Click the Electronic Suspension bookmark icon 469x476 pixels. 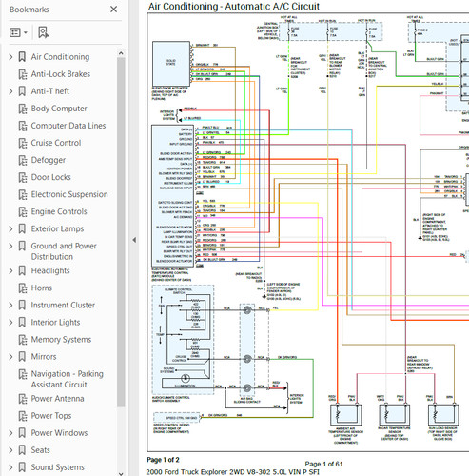point(23,194)
